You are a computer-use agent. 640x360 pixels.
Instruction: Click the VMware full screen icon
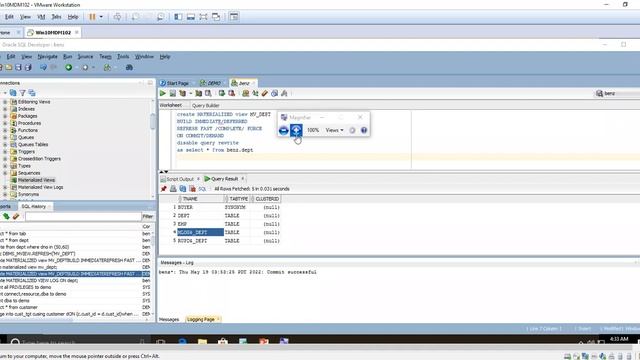click(203, 17)
